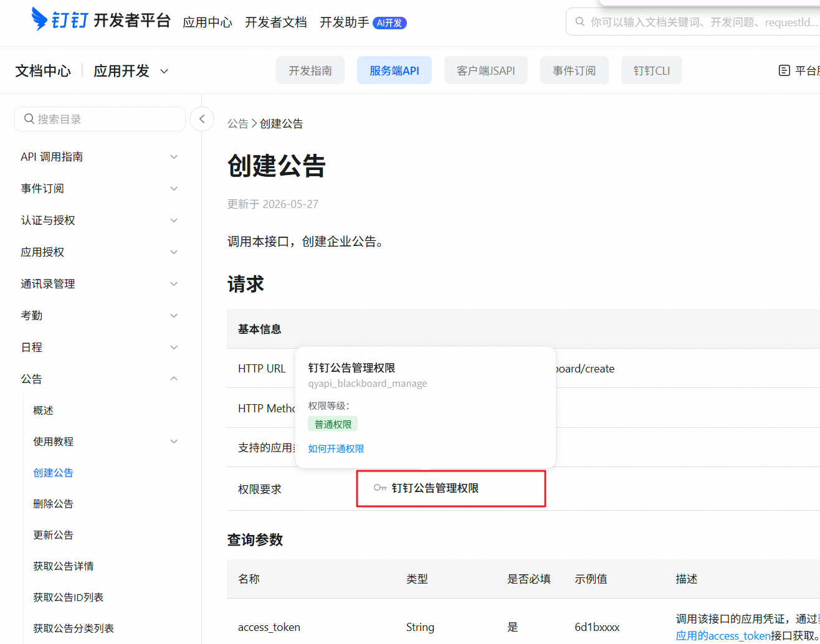Click the document icon next to 平台

coord(784,70)
